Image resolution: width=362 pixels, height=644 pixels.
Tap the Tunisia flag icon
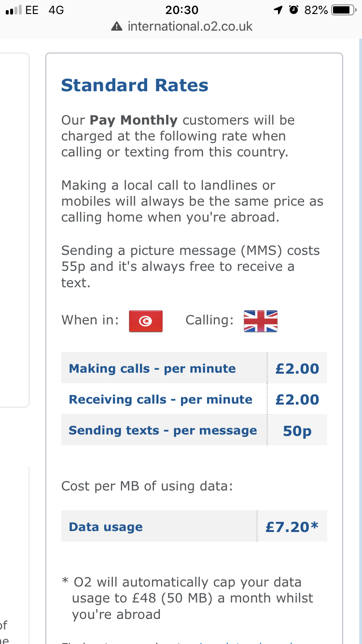146,321
